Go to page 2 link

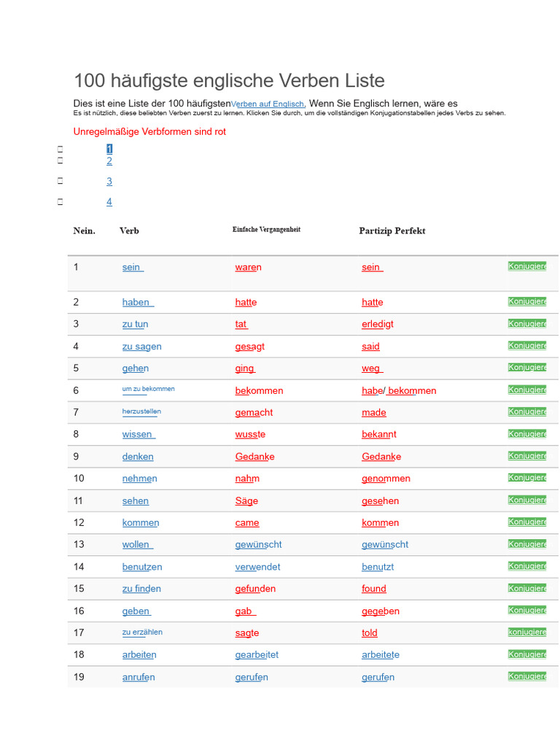pyautogui.click(x=109, y=161)
